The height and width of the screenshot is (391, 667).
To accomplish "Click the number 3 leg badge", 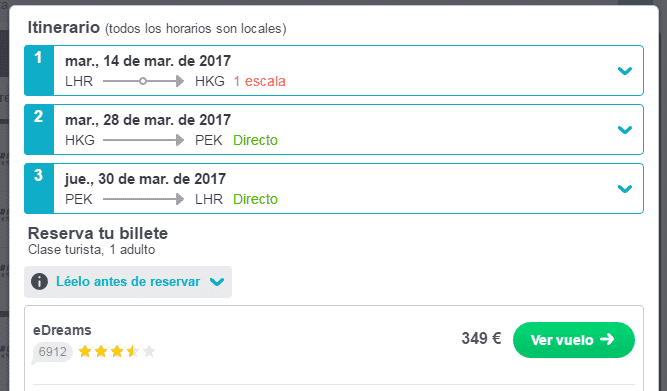I will 39,188.
